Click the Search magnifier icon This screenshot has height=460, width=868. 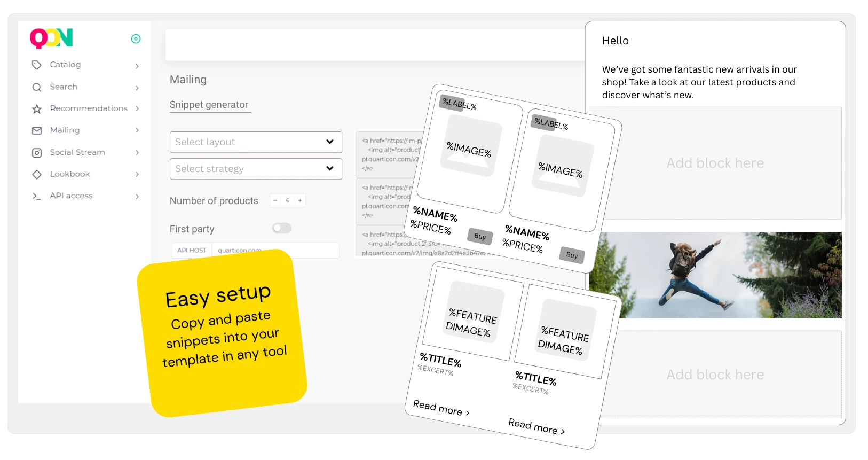[36, 87]
